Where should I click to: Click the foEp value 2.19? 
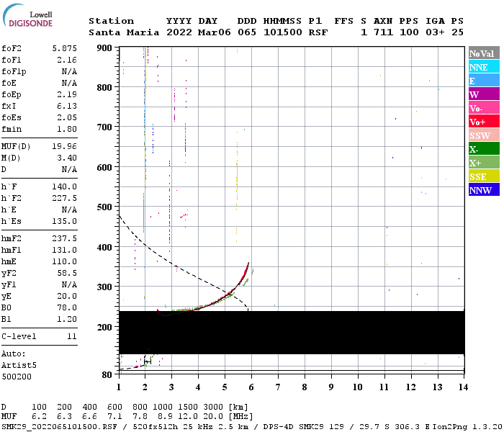[x=67, y=94]
